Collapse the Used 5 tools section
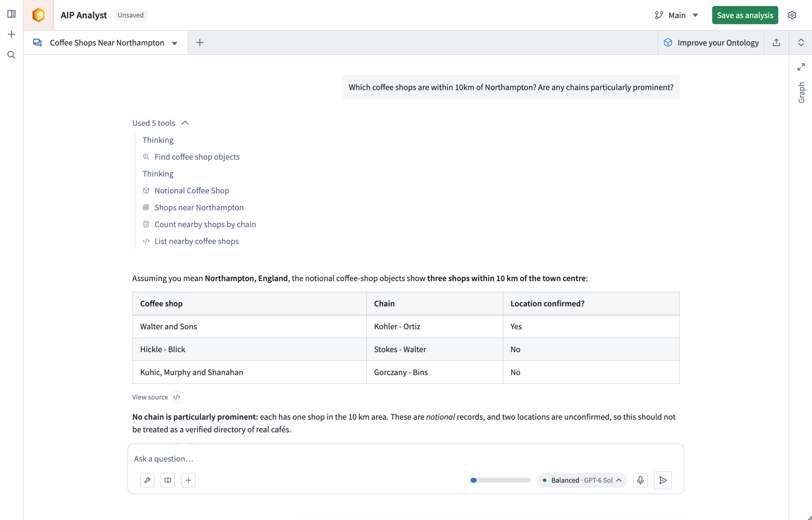Image resolution: width=812 pixels, height=520 pixels. [x=160, y=123]
